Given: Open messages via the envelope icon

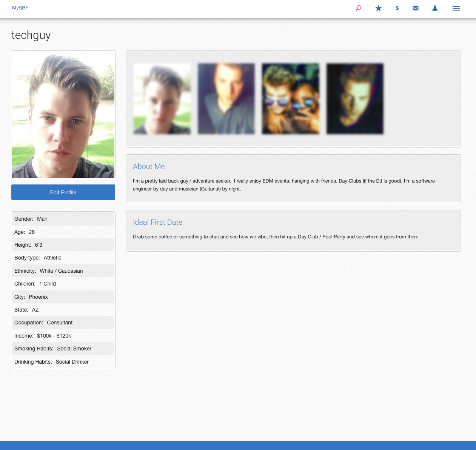Looking at the screenshot, I should pos(415,8).
